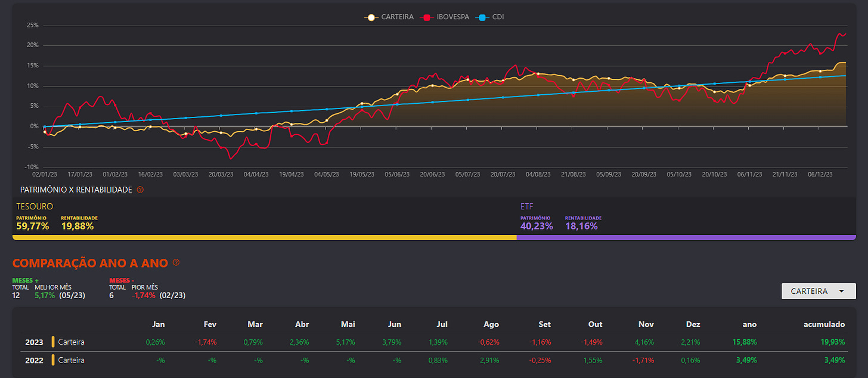Image resolution: width=868 pixels, height=378 pixels.
Task: Open the CARTEIRA dropdown selector
Action: click(x=819, y=291)
